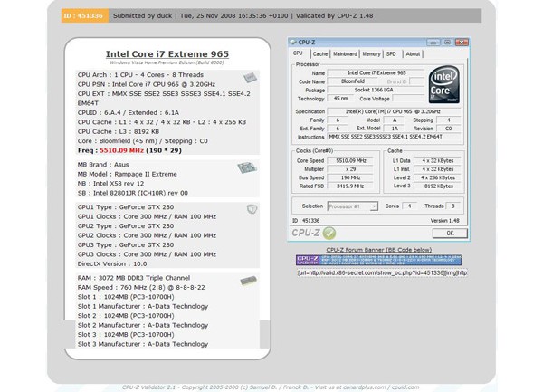Click the motherboard icon beside MB Brand
Viewport: 543px width, 392px height.
tap(247, 168)
